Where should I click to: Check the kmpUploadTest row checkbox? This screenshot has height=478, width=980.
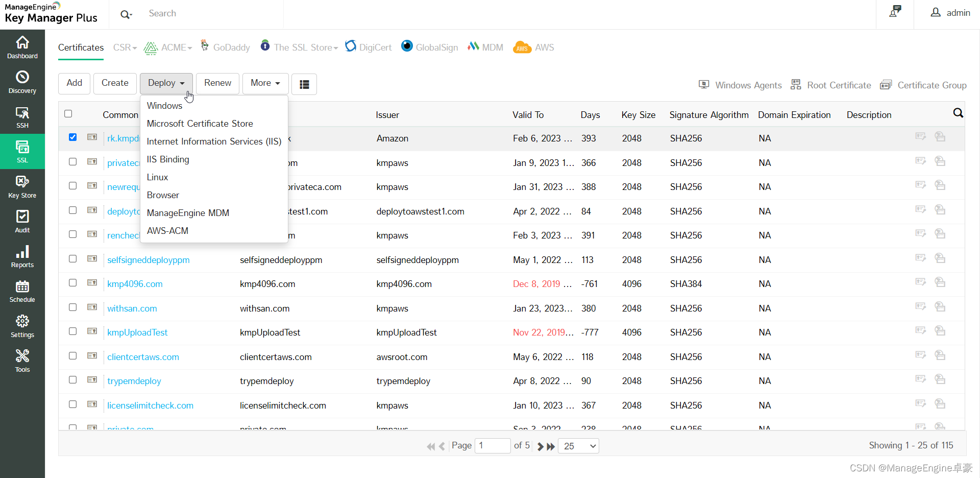click(x=72, y=331)
